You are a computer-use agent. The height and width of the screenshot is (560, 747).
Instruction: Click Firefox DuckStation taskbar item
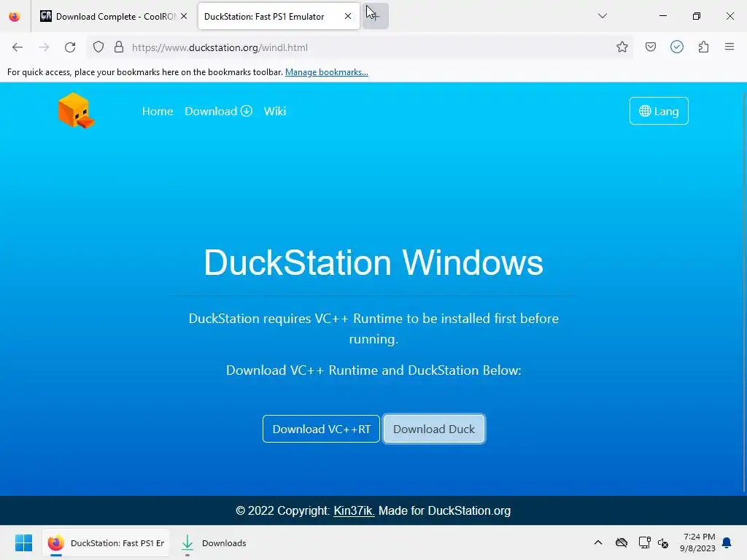[x=106, y=542]
